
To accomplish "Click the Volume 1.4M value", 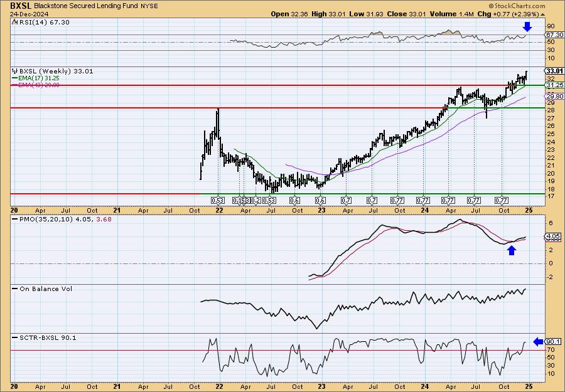I will coord(451,14).
